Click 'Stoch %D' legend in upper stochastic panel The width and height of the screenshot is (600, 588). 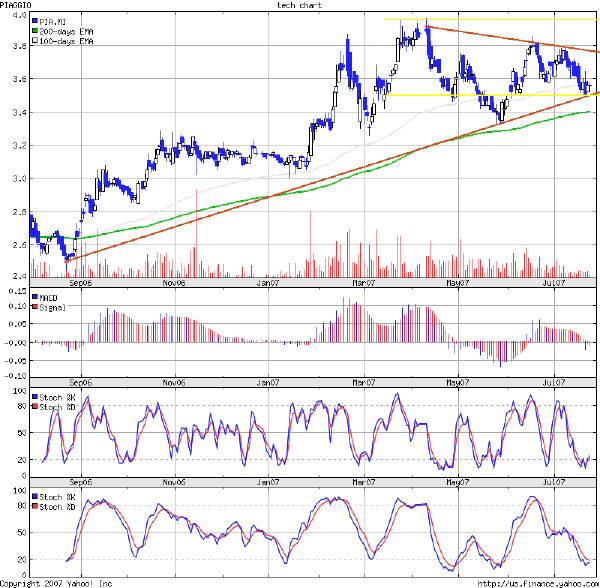coord(57,407)
